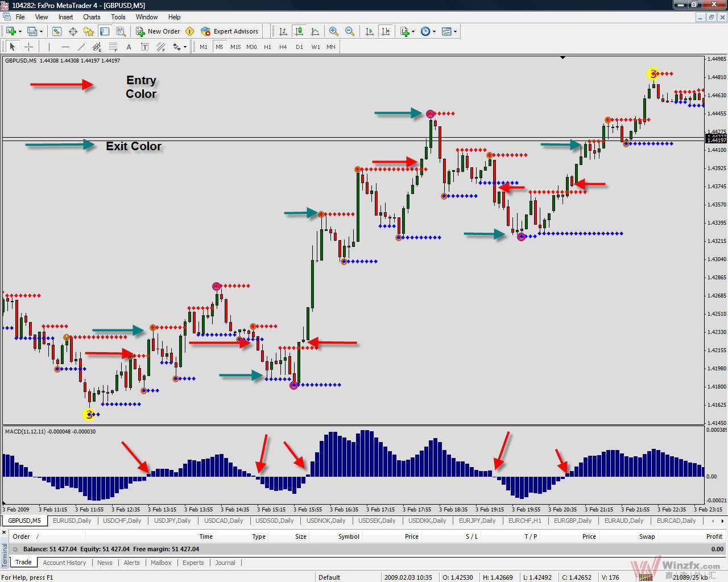Pick the vertical line drawing tool

(49, 47)
